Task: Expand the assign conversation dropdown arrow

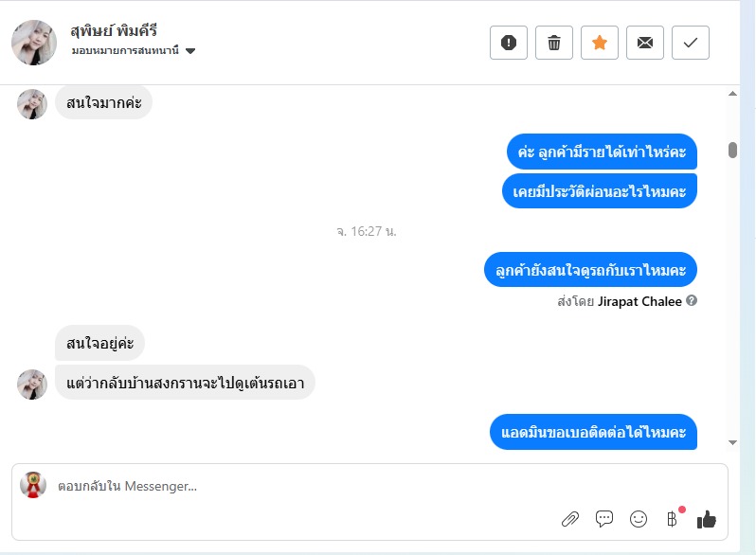Action: tap(190, 50)
